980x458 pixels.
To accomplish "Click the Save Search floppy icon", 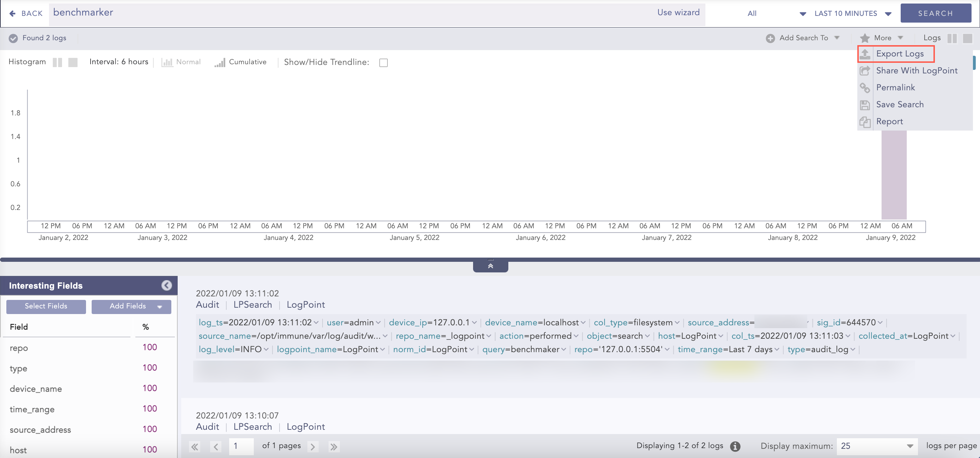I will tap(865, 105).
